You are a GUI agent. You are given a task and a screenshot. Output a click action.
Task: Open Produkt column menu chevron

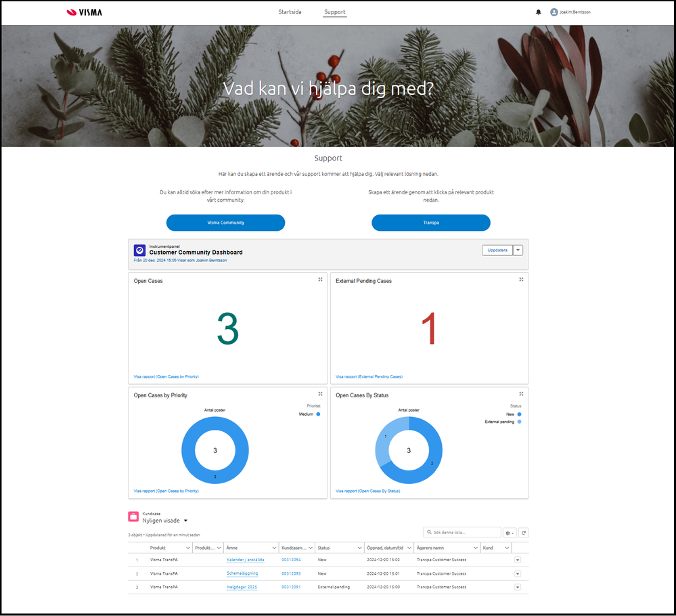point(187,548)
